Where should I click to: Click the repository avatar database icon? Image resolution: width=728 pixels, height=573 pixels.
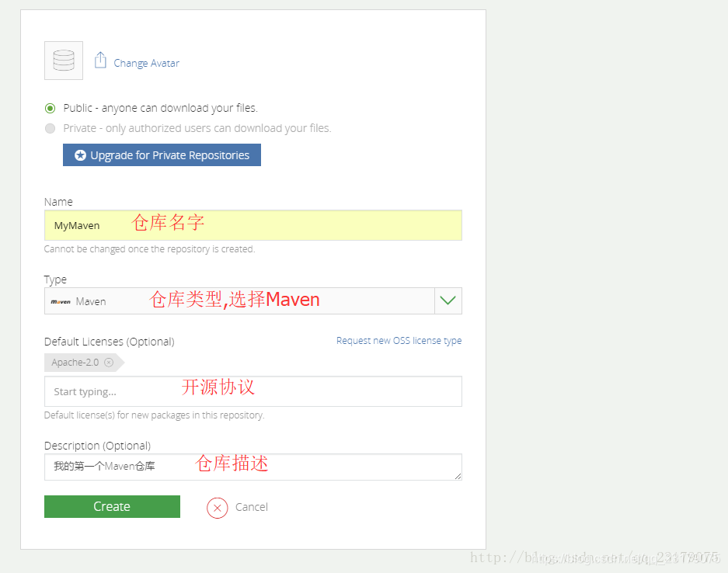pyautogui.click(x=63, y=60)
